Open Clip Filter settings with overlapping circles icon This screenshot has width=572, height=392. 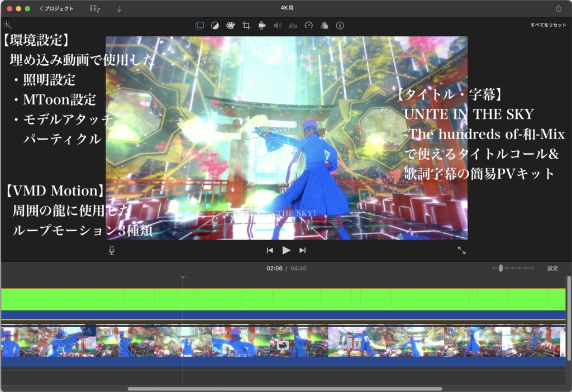[x=323, y=25]
